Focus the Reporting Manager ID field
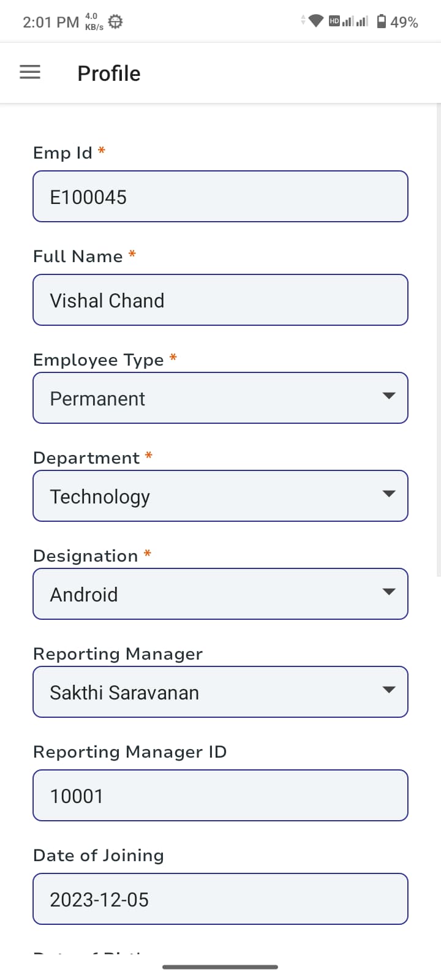Viewport: 441px width, 980px height. tap(221, 796)
